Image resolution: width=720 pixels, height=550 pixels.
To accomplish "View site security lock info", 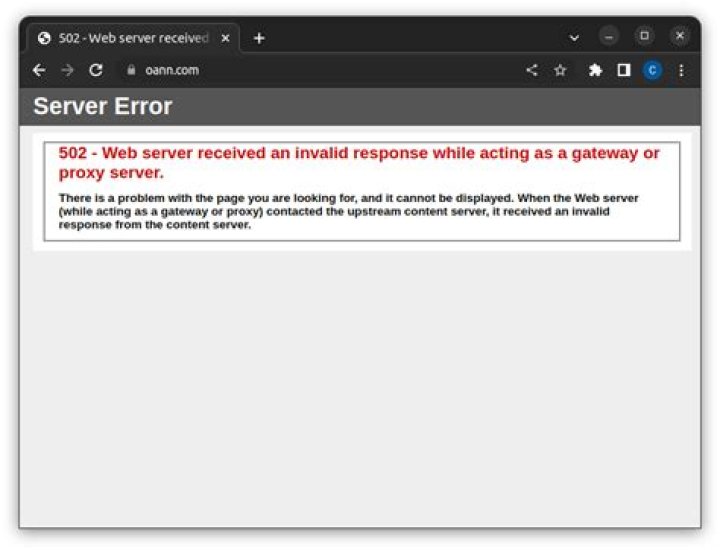I will [x=131, y=70].
